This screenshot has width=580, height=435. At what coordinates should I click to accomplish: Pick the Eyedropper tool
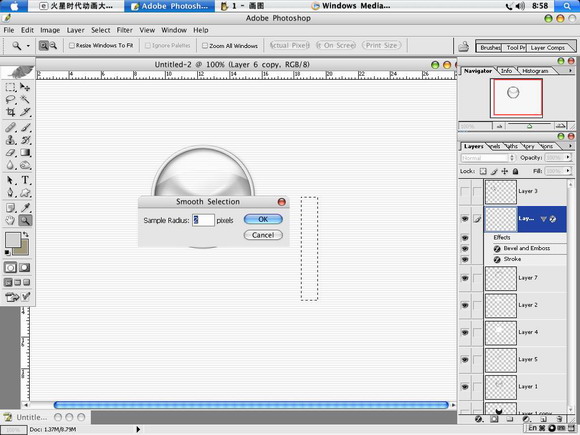click(25, 208)
